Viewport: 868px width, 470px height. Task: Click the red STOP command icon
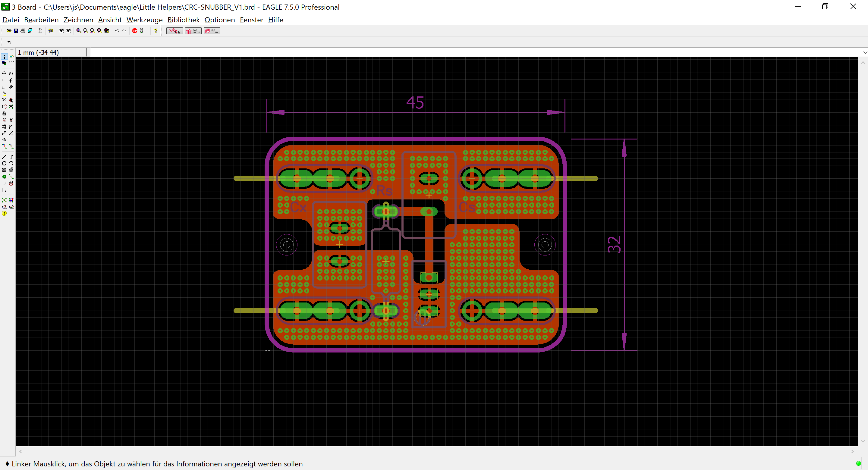135,31
